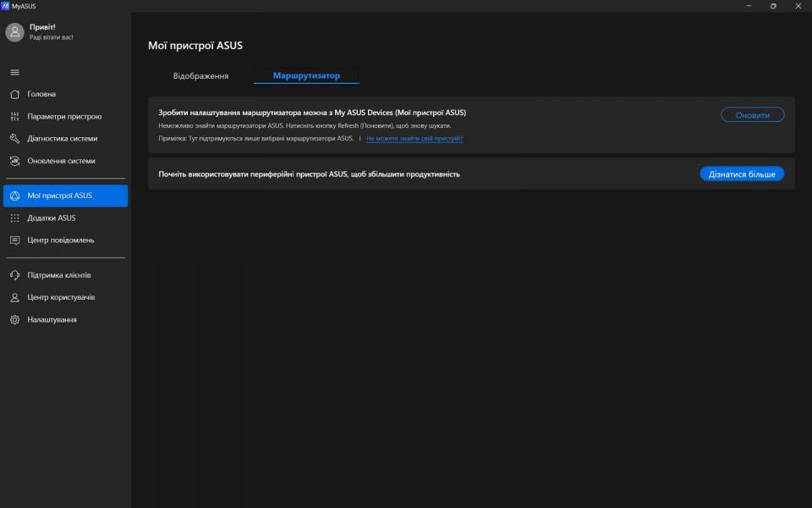This screenshot has height=508, width=812.
Task: Click the Налаштування gear icon
Action: coord(14,319)
